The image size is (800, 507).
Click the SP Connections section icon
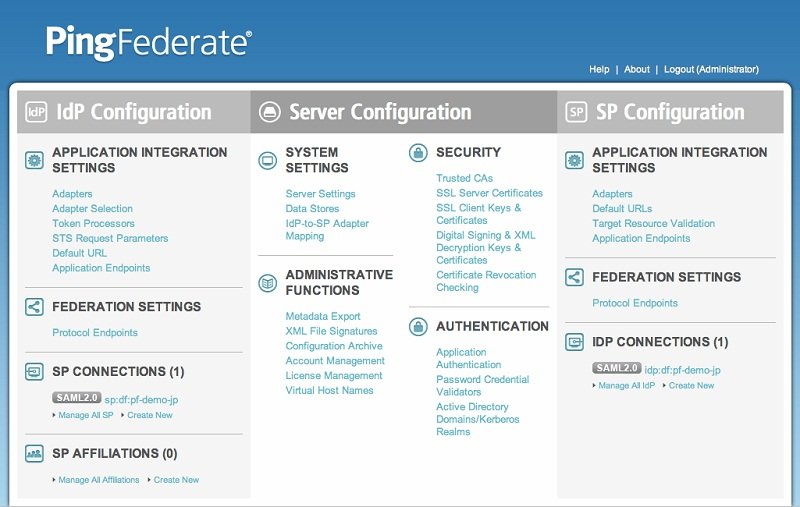pos(34,371)
